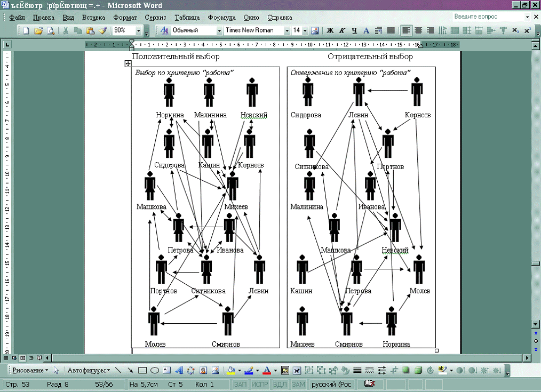Open the style dropdown showing Обычный

tap(219, 30)
